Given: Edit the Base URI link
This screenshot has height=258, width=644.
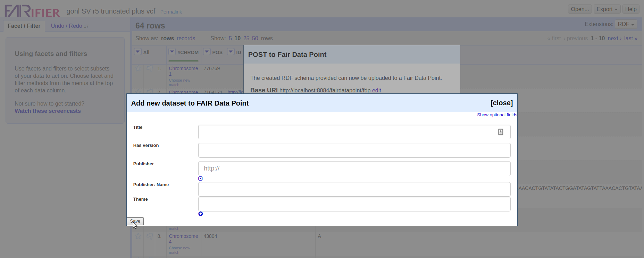Looking at the screenshot, I should tap(376, 90).
